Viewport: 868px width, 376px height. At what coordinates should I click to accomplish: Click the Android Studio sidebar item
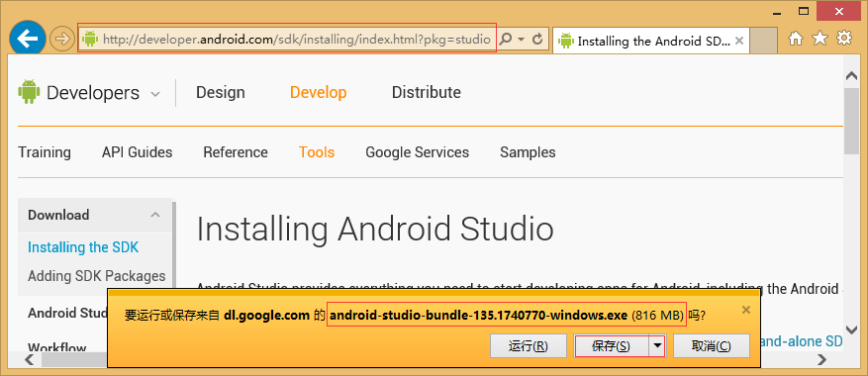[x=67, y=313]
